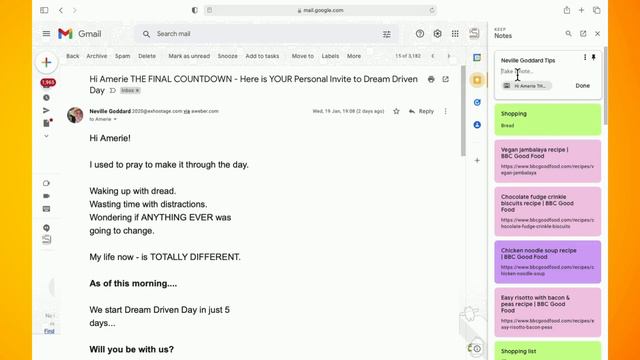Go to newer message arrow
Screen dimensions: 640x360
click(x=433, y=56)
